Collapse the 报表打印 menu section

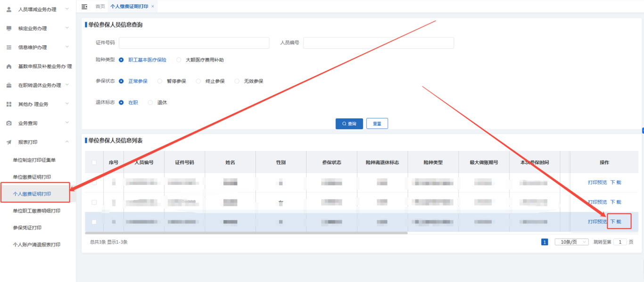[67, 142]
